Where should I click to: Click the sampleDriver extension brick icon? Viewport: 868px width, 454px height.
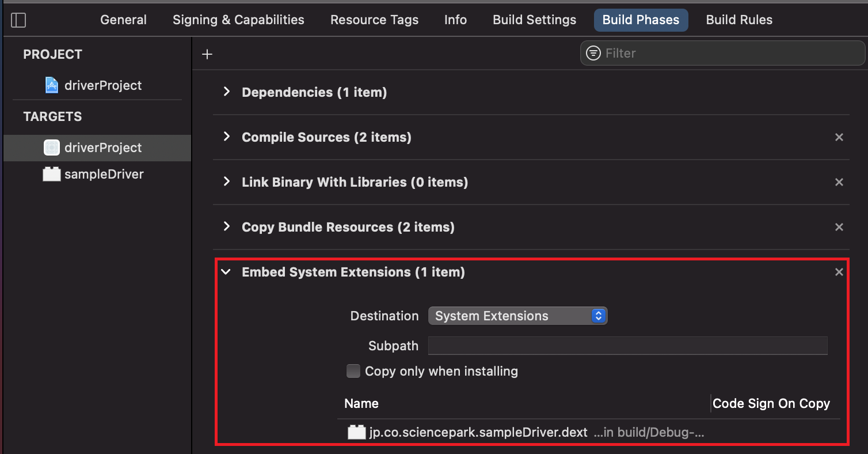tap(52, 174)
